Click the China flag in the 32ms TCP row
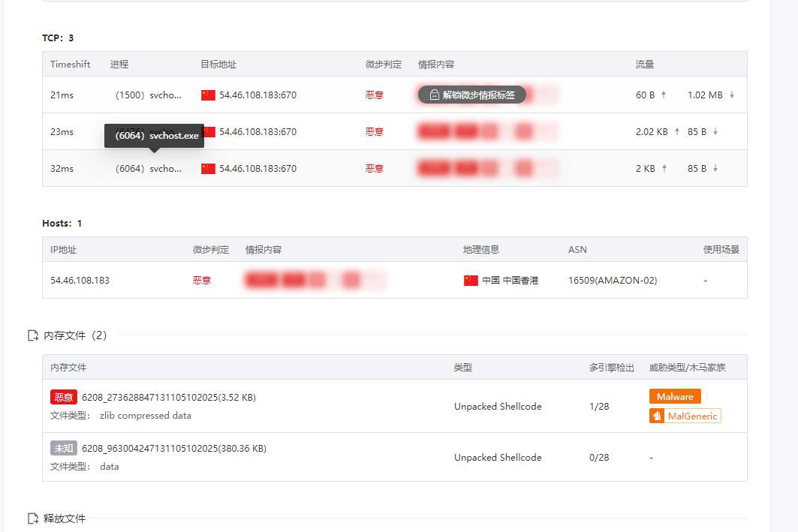Screen dimensions: 798x532 click(x=208, y=169)
